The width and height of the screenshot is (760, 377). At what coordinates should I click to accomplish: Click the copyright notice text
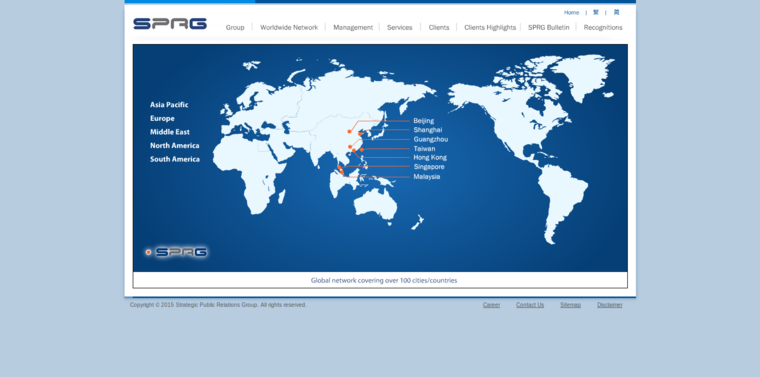point(218,305)
